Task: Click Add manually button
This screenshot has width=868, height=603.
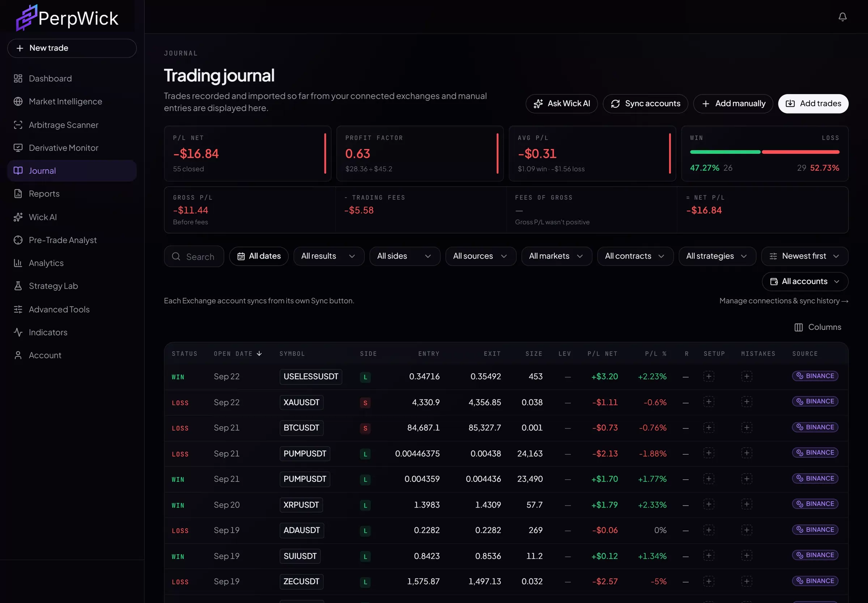Action: click(733, 103)
